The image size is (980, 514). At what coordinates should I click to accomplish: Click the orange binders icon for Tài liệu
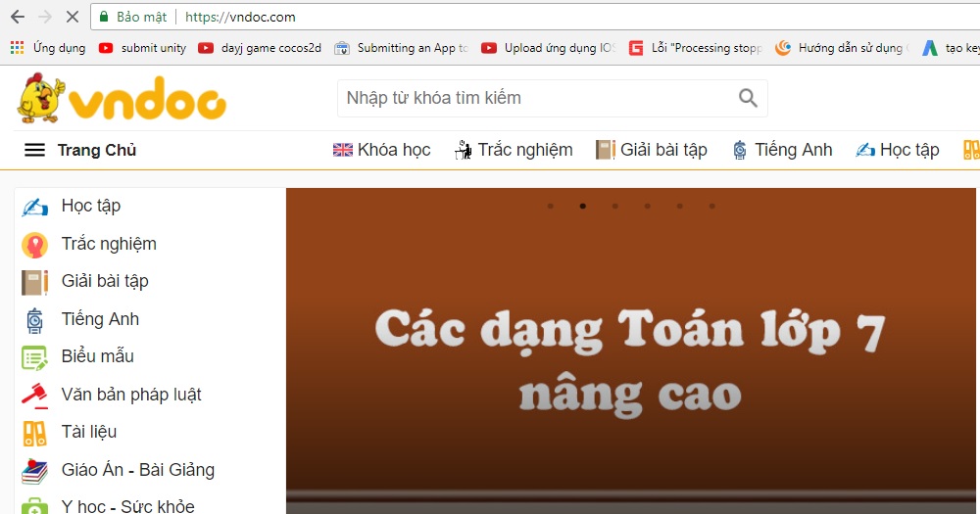34,434
